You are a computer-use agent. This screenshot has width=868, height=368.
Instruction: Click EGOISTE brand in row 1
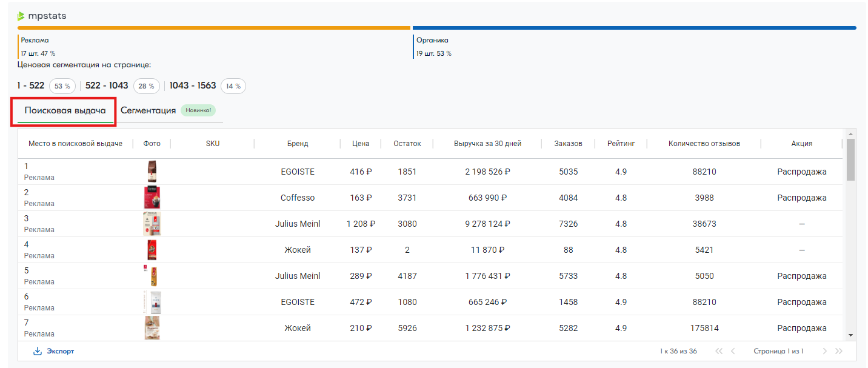pos(298,172)
